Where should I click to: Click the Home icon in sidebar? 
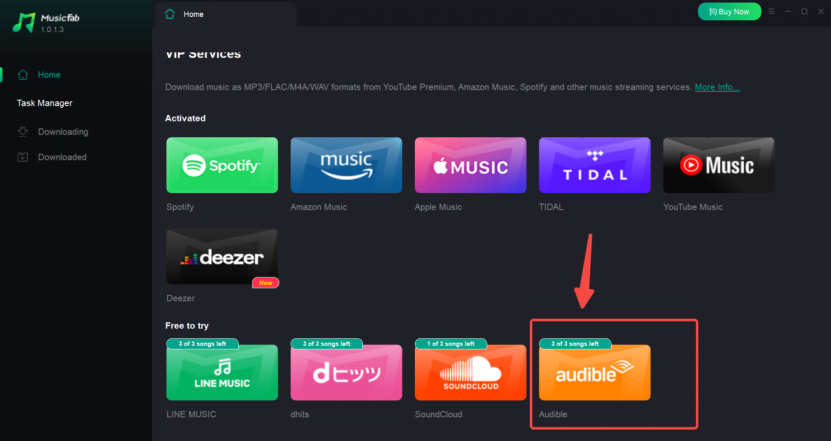23,75
